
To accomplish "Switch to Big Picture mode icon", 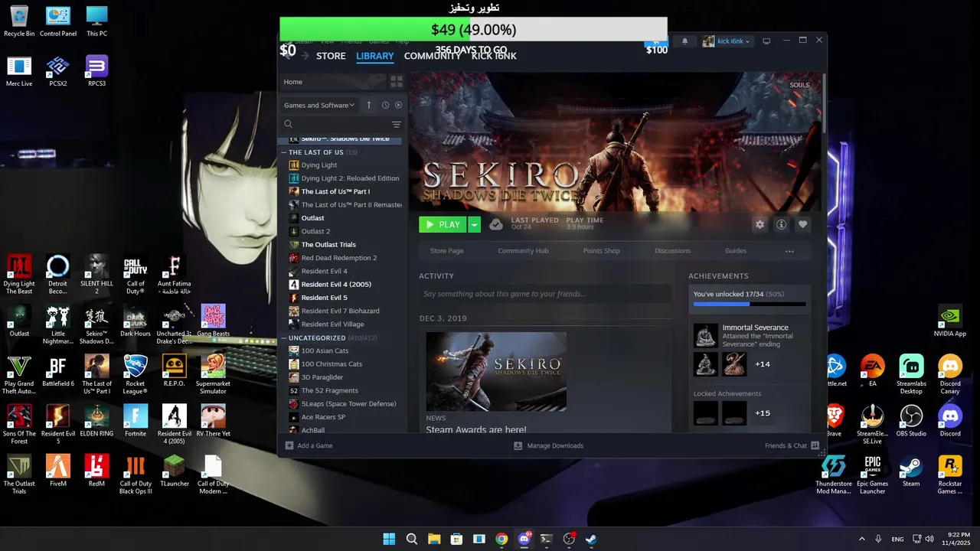I will tap(766, 41).
